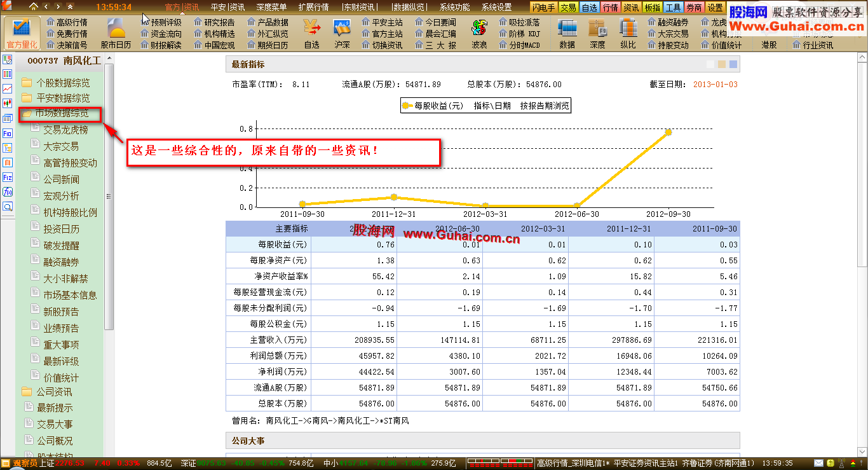Select 高管持股变动 tree item

pyautogui.click(x=64, y=163)
